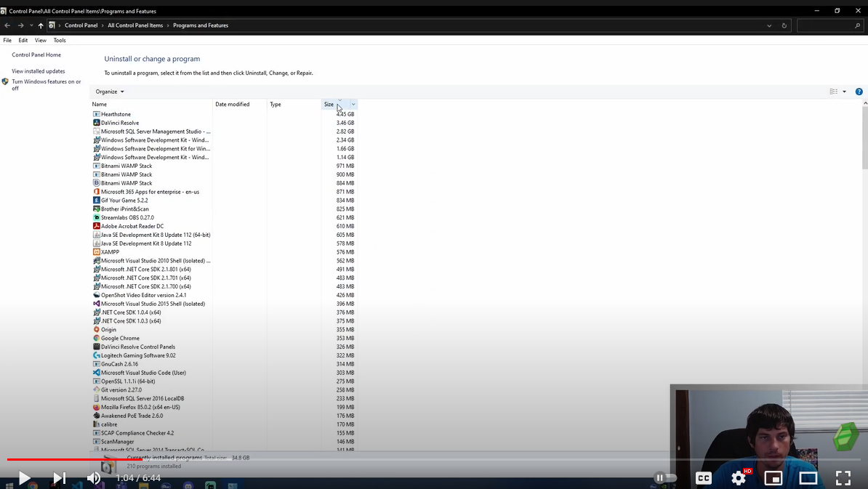Select the Git version 2.27.0 icon
This screenshot has height=489, width=868.
pos(96,390)
